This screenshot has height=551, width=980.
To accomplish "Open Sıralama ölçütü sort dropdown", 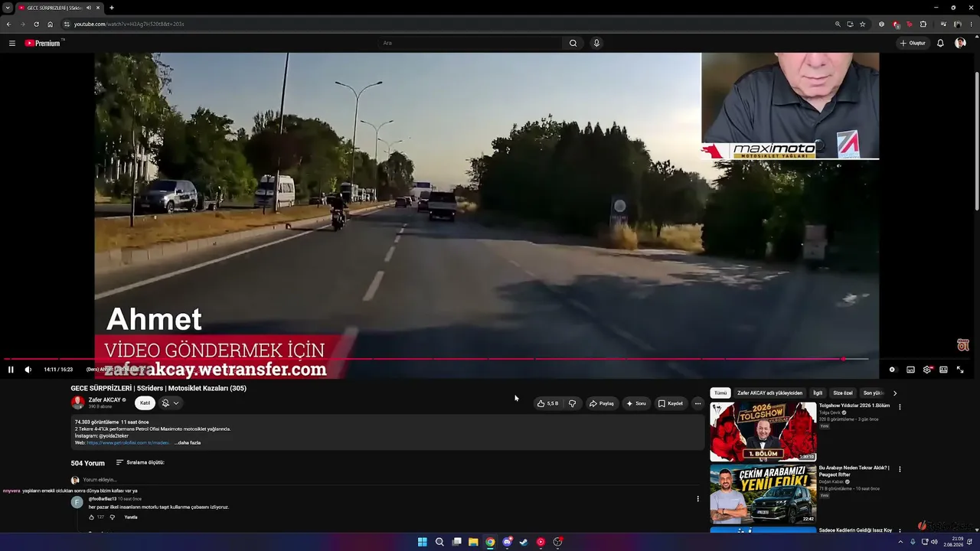I will 140,462.
